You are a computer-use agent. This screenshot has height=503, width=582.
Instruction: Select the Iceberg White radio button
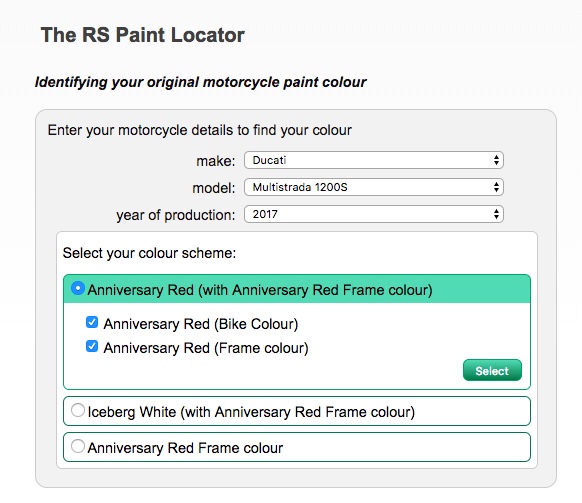pyautogui.click(x=78, y=410)
